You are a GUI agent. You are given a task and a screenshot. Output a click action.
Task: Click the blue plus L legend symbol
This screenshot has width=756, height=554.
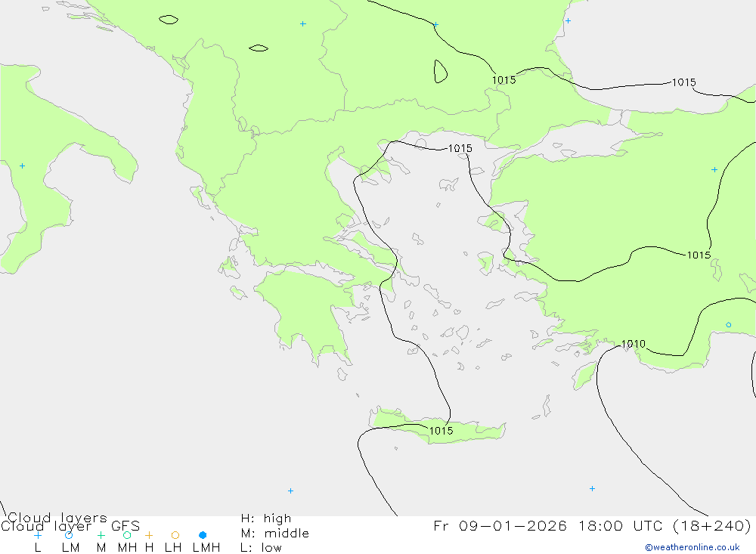[x=38, y=535]
